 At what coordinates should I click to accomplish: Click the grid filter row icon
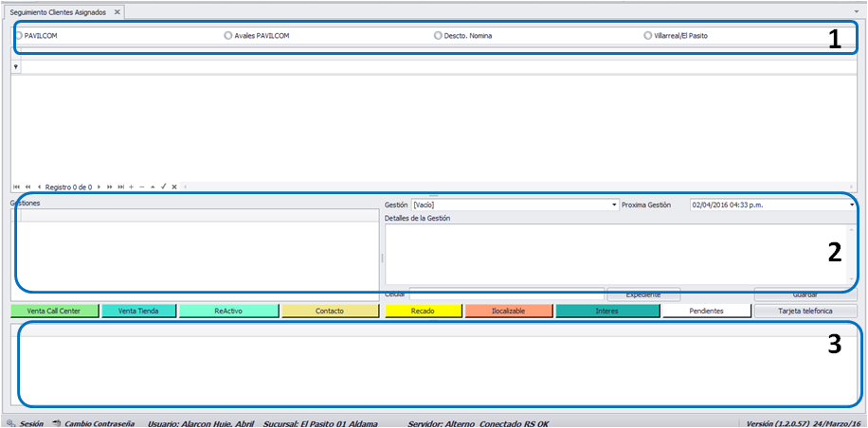pyautogui.click(x=16, y=66)
